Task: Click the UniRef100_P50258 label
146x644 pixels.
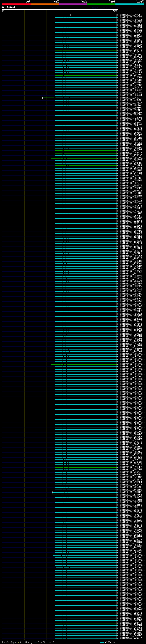Action: click(x=131, y=65)
